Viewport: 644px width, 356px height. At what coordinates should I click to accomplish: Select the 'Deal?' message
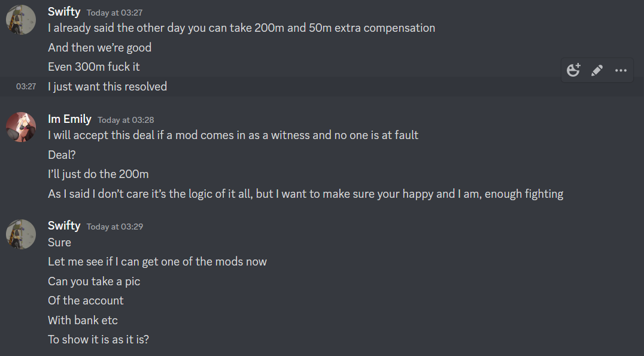[62, 155]
